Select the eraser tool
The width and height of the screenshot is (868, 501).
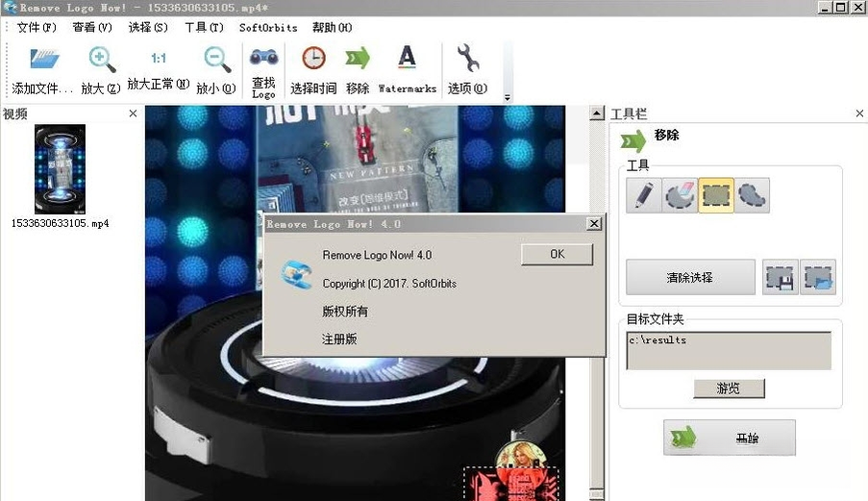point(680,195)
